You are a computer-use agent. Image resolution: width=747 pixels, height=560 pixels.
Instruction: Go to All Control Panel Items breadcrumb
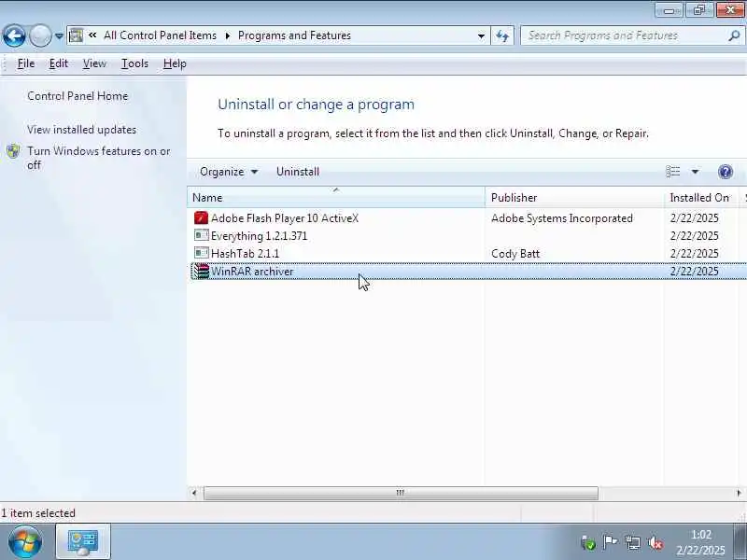pyautogui.click(x=160, y=35)
